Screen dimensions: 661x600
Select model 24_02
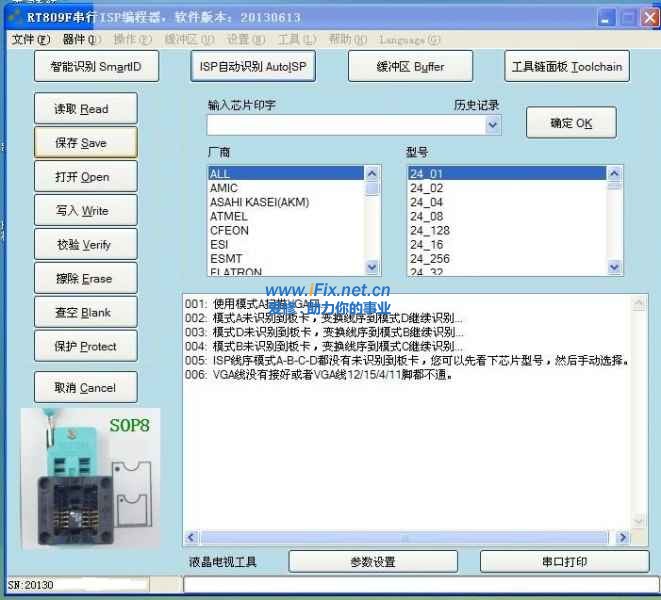click(507, 188)
